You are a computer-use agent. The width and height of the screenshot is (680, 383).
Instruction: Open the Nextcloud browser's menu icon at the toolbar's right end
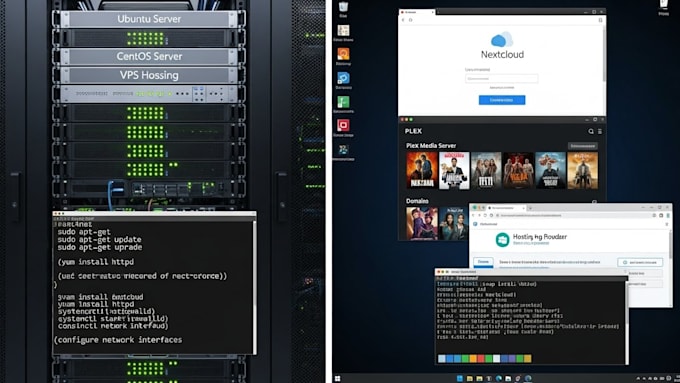point(600,20)
